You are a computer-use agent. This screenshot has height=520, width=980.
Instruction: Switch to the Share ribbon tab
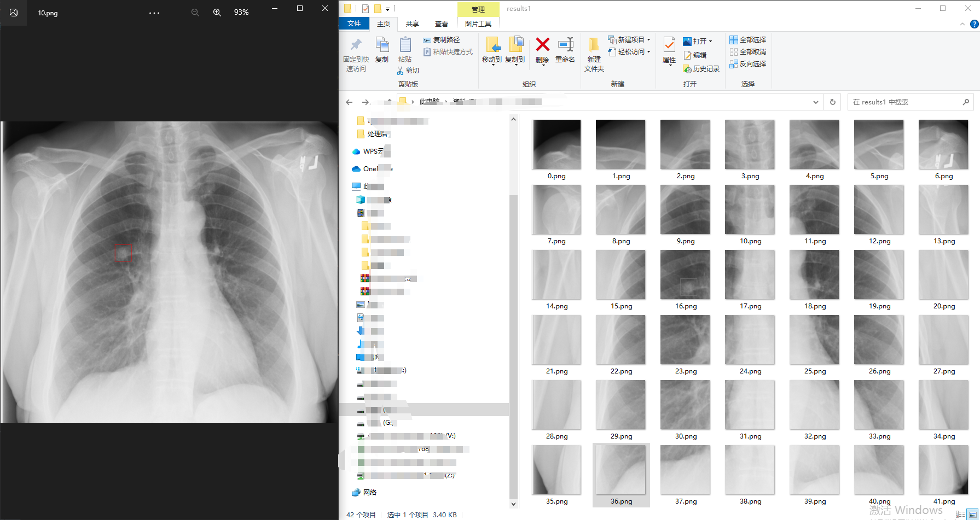point(413,24)
